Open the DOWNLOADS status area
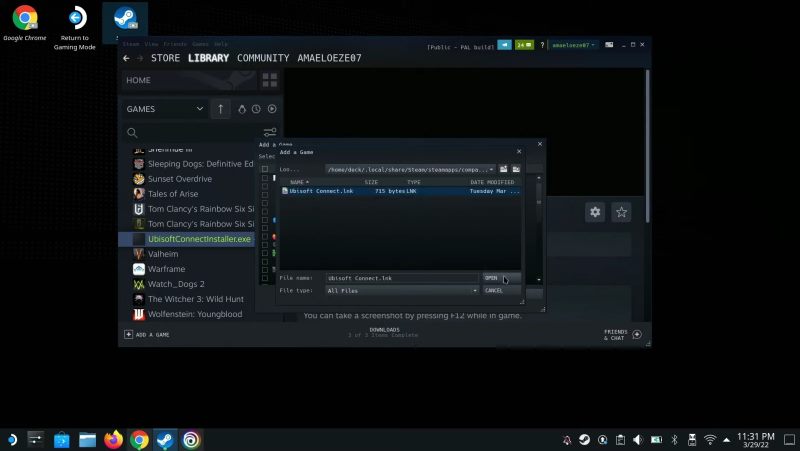This screenshot has width=800, height=451. pos(384,333)
